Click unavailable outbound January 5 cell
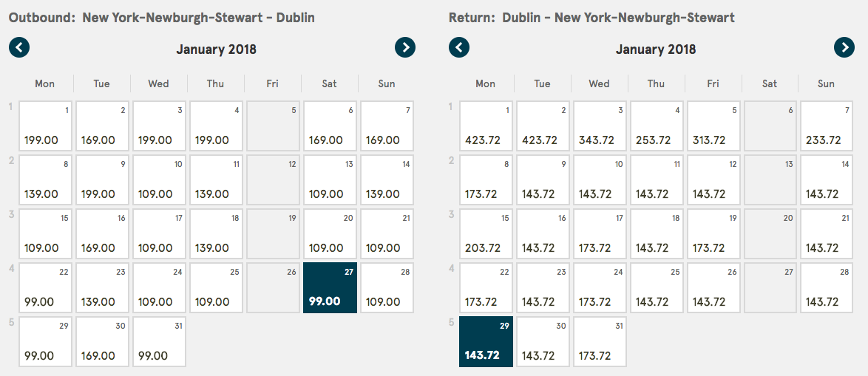 click(x=273, y=127)
